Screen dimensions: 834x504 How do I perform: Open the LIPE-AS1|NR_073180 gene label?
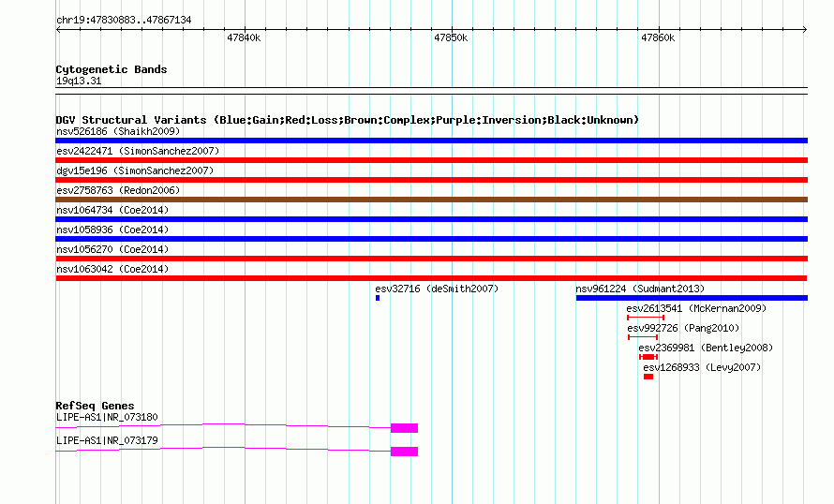(107, 417)
